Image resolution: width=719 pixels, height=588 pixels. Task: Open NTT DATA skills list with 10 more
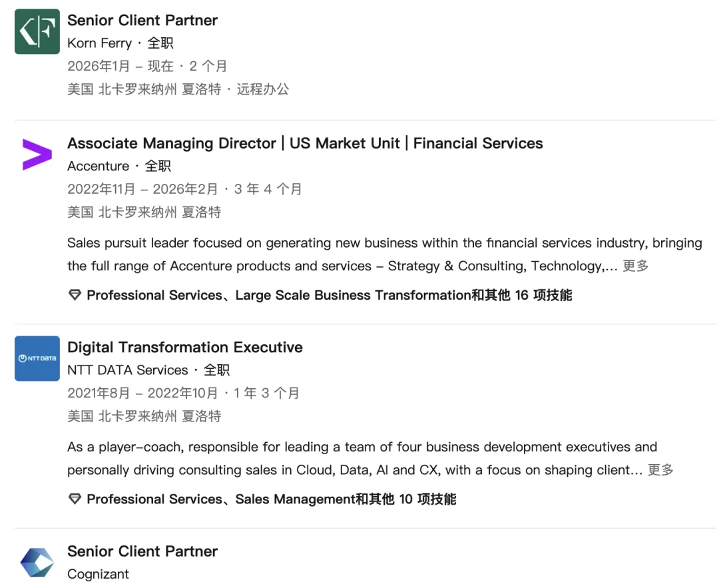click(271, 499)
